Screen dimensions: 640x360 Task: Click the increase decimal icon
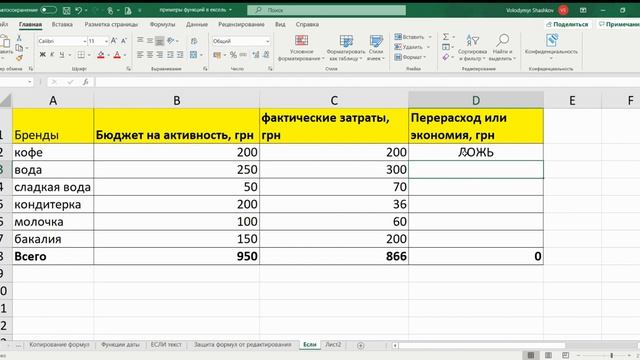pos(256,55)
